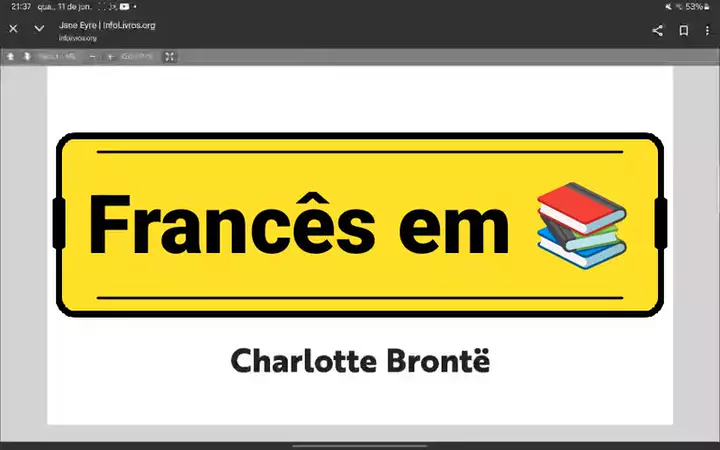Toggle fullscreen presentation mode
720x450 pixels.
click(170, 57)
